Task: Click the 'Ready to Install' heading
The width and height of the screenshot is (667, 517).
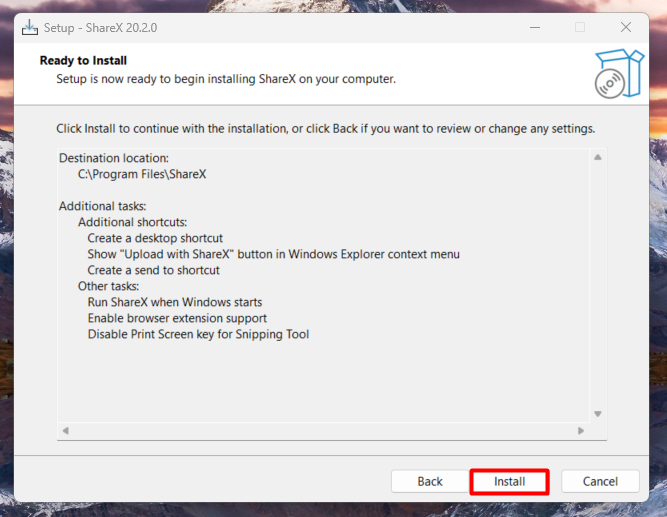Action: pyautogui.click(x=83, y=60)
